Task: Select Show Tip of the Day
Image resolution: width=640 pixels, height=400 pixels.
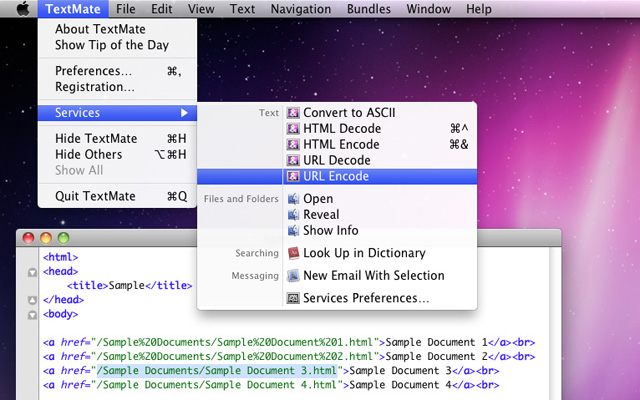Action: tap(118, 45)
